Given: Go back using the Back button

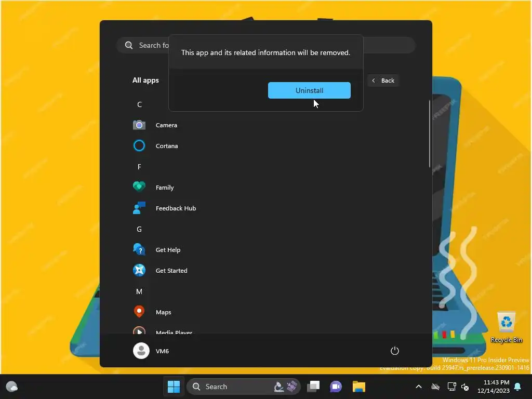Looking at the screenshot, I should 383,81.
